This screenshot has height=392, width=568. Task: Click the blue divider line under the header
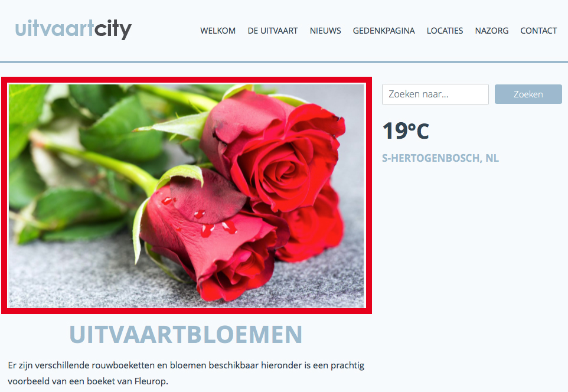pos(284,62)
